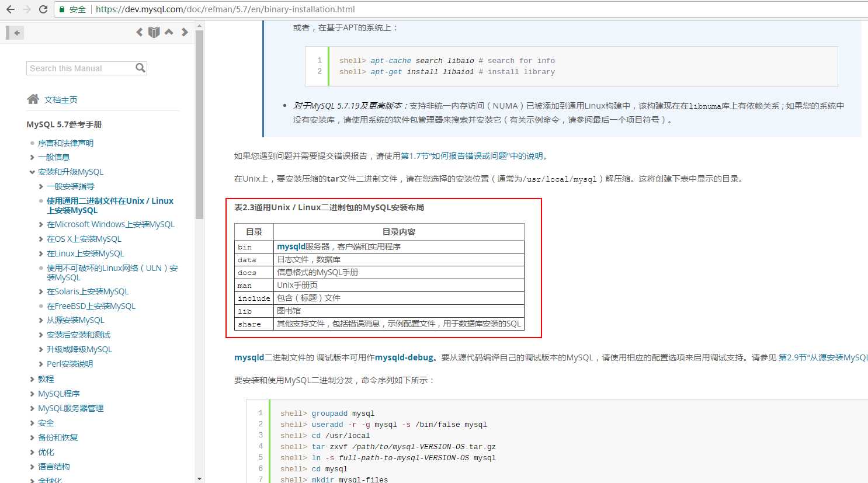Screen dimensions: 868x483
Task: Click the house icon beside 文档主页
Action: coord(33,99)
